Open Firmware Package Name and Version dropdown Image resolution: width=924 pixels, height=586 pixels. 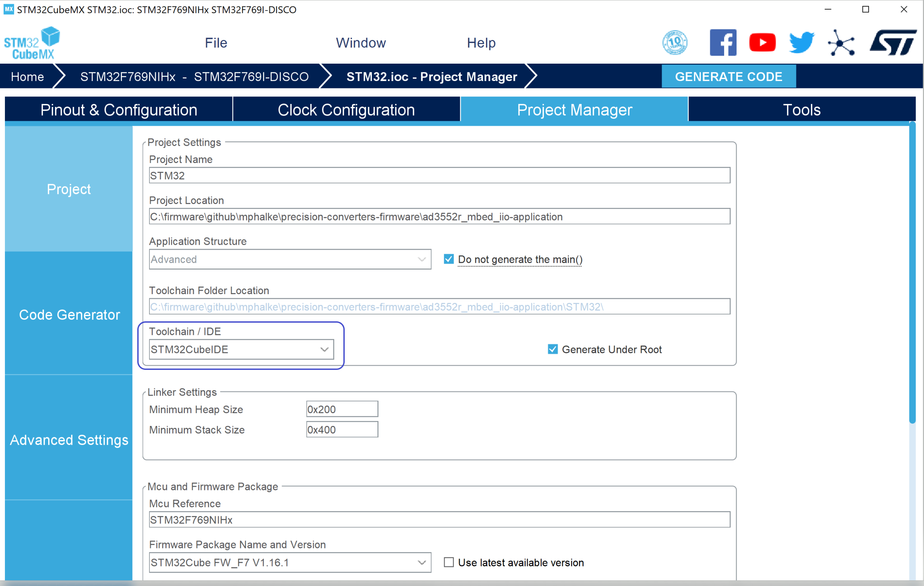[x=290, y=562]
